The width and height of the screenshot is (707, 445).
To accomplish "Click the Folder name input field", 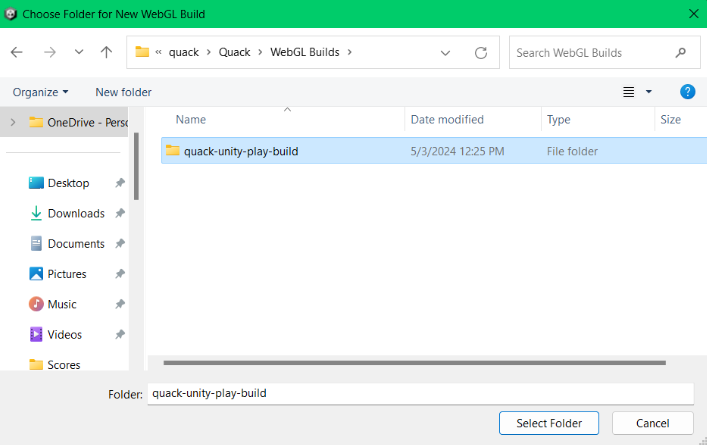I will [420, 394].
